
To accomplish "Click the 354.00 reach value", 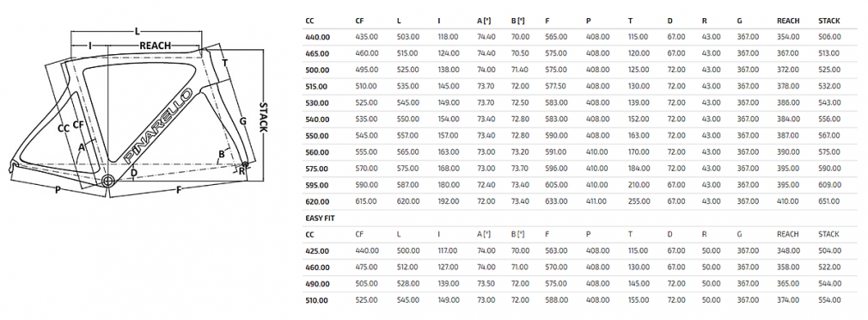I will pyautogui.click(x=788, y=36).
